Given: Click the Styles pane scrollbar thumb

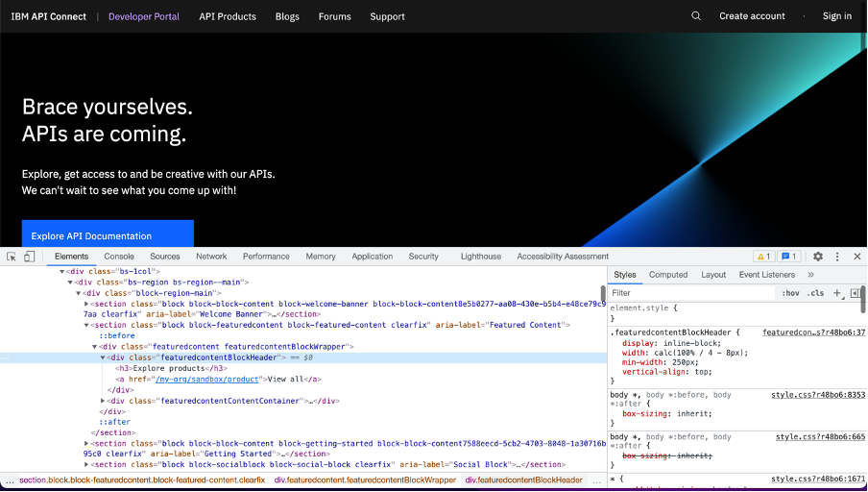Looking at the screenshot, I should point(863,300).
